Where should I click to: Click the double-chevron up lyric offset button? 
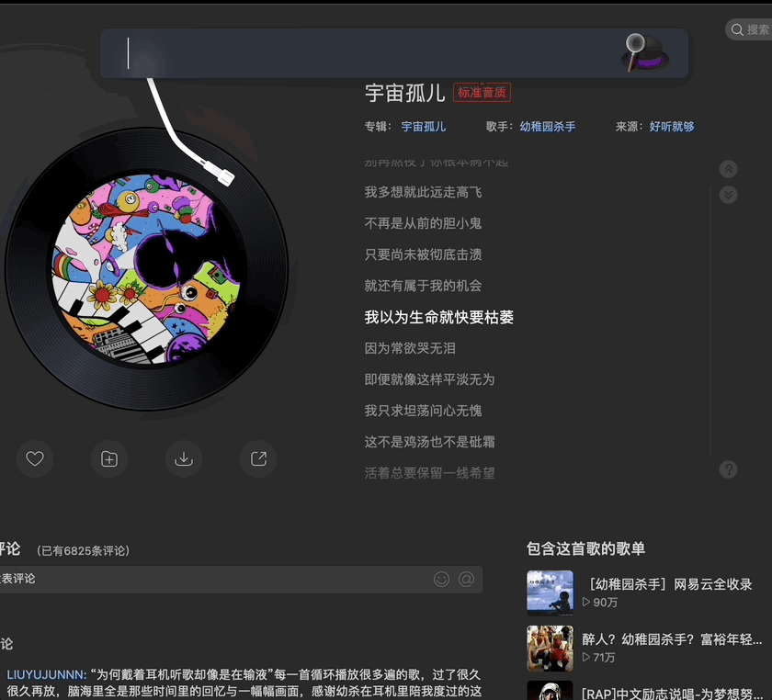pos(728,169)
